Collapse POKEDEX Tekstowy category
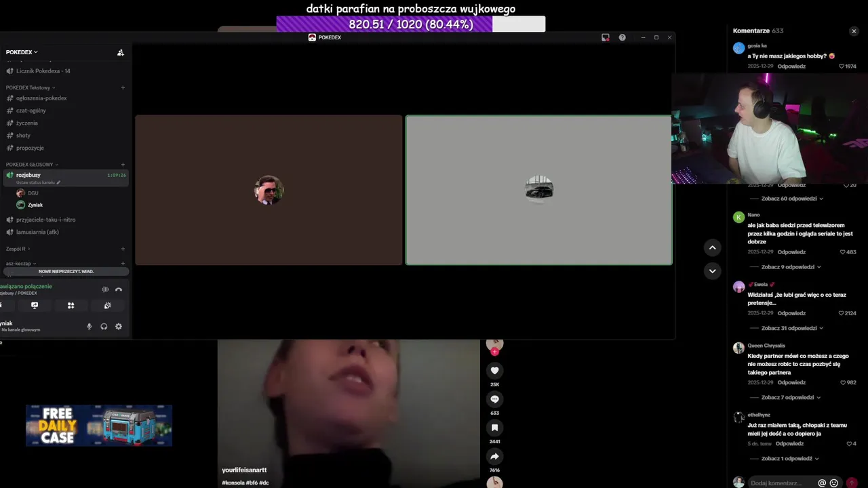868x488 pixels. 31,87
